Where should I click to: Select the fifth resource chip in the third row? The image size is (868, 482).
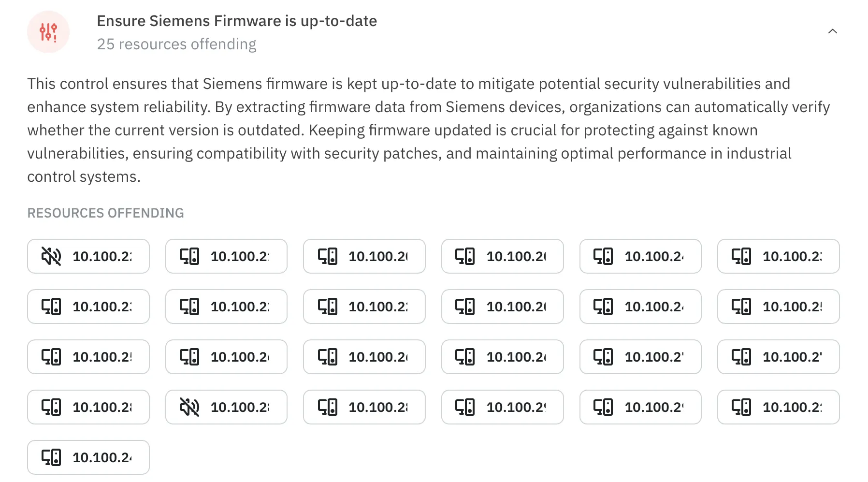click(640, 357)
